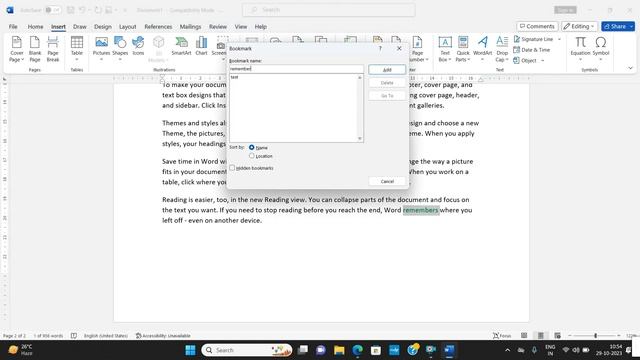
Task: Switch to the Home tab
Action: (35, 27)
